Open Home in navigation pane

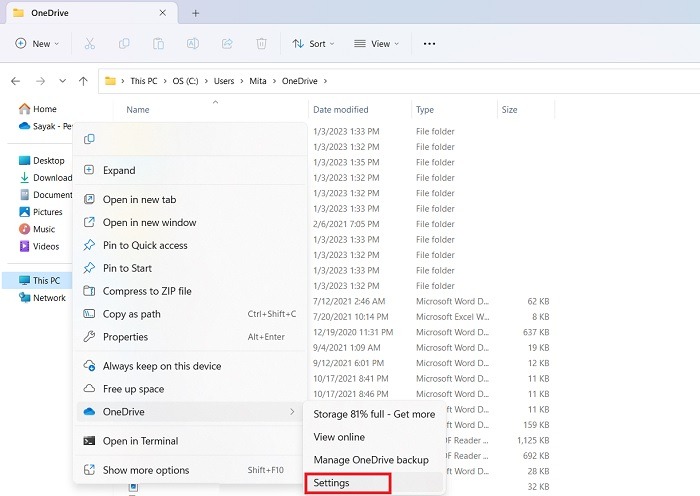coord(38,109)
